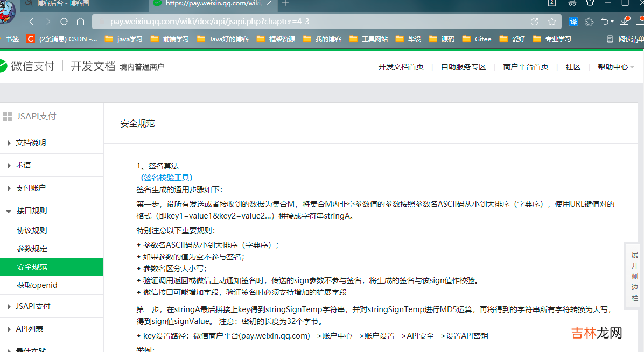
Task: Open the downloads icon in toolbar
Action: coord(625,21)
